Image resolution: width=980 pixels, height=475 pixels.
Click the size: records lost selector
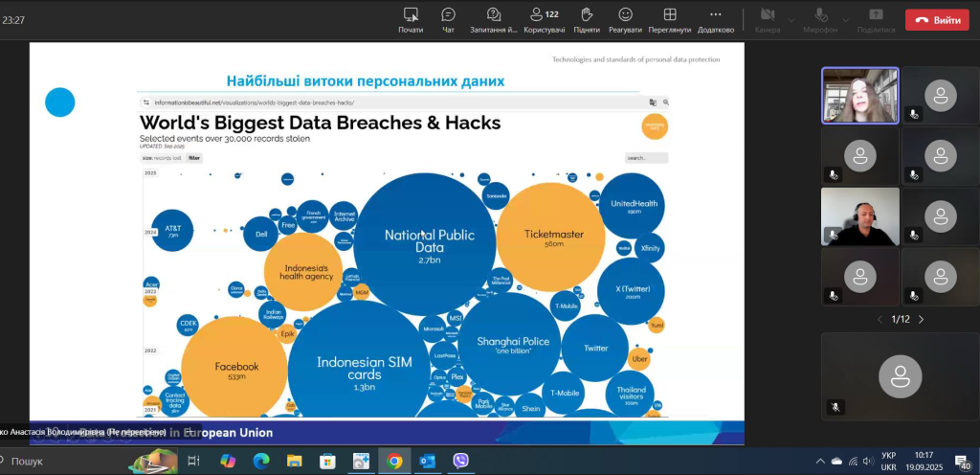coord(161,158)
